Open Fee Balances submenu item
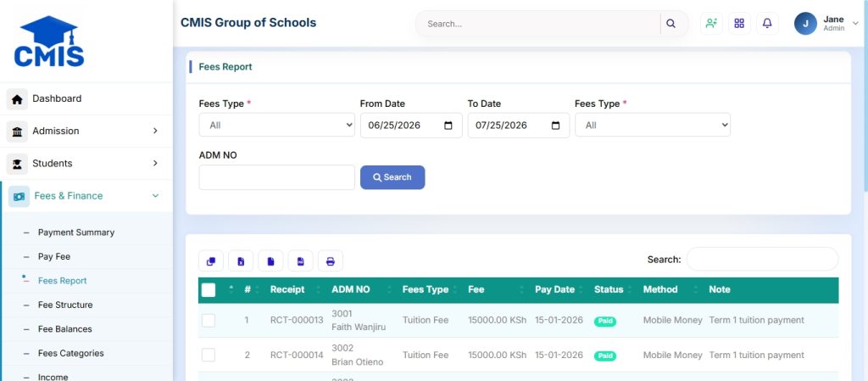The height and width of the screenshot is (381, 868). click(x=65, y=329)
